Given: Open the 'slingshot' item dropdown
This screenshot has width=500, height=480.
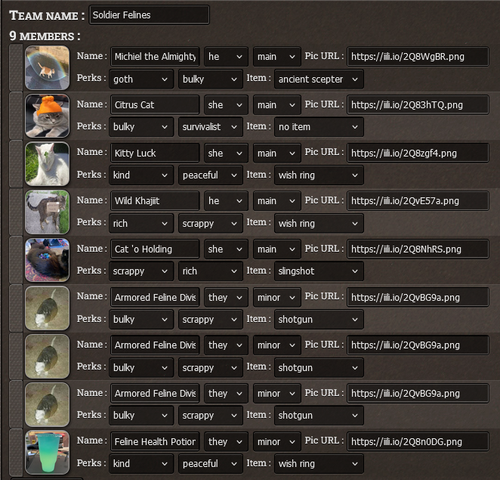Looking at the screenshot, I should [x=319, y=271].
